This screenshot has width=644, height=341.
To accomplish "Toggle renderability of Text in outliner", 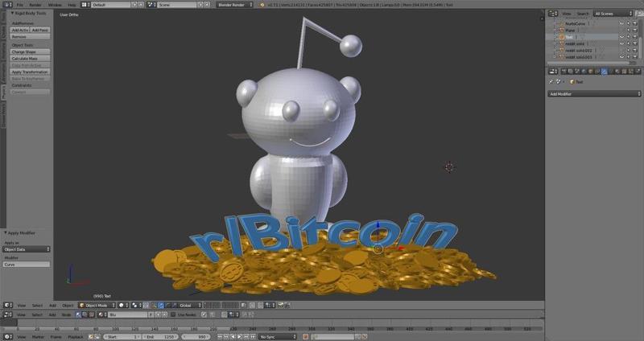I will point(634,37).
